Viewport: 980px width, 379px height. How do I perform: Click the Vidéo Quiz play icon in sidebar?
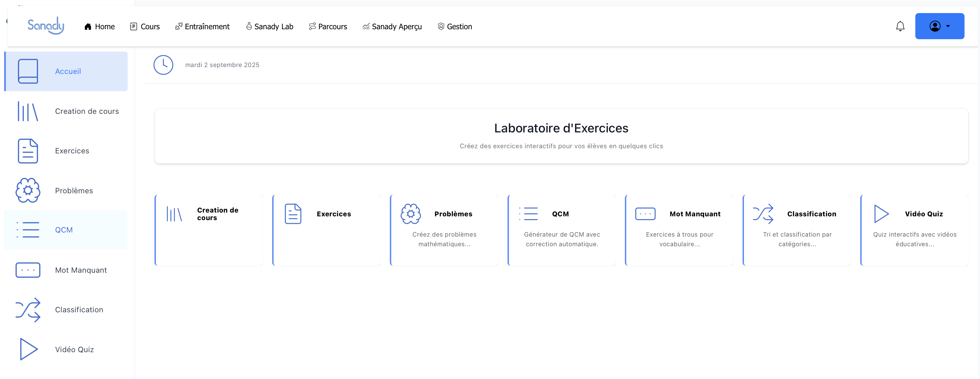(28, 349)
